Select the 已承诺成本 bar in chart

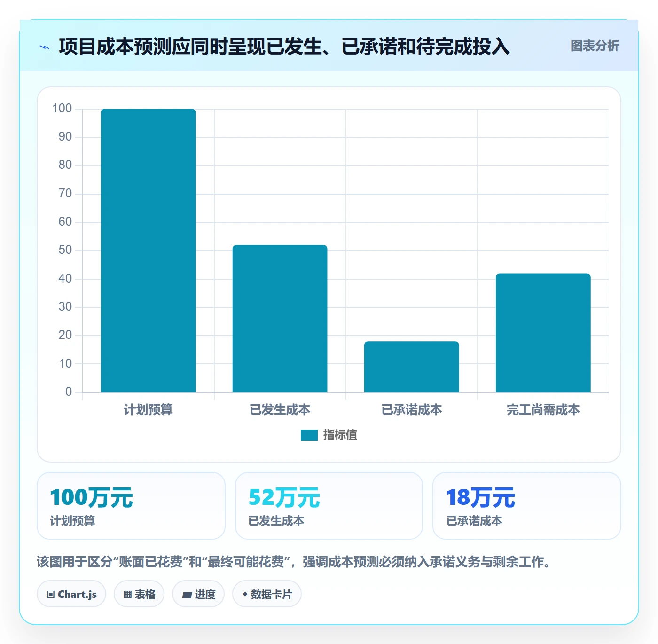coord(411,367)
